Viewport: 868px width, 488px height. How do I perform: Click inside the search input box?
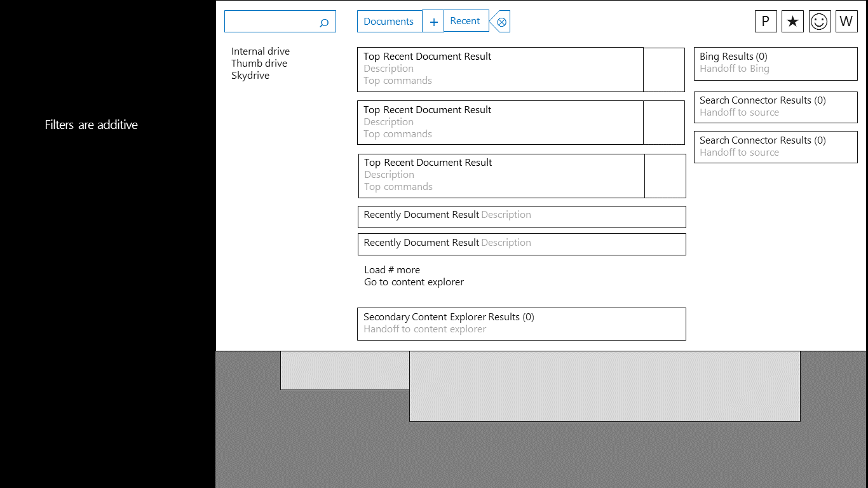[280, 22]
